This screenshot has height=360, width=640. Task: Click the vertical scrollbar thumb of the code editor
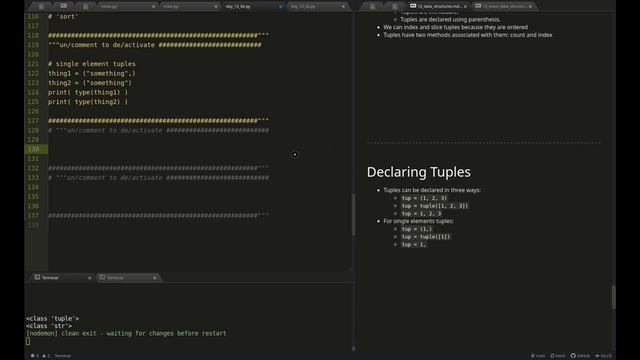353,215
